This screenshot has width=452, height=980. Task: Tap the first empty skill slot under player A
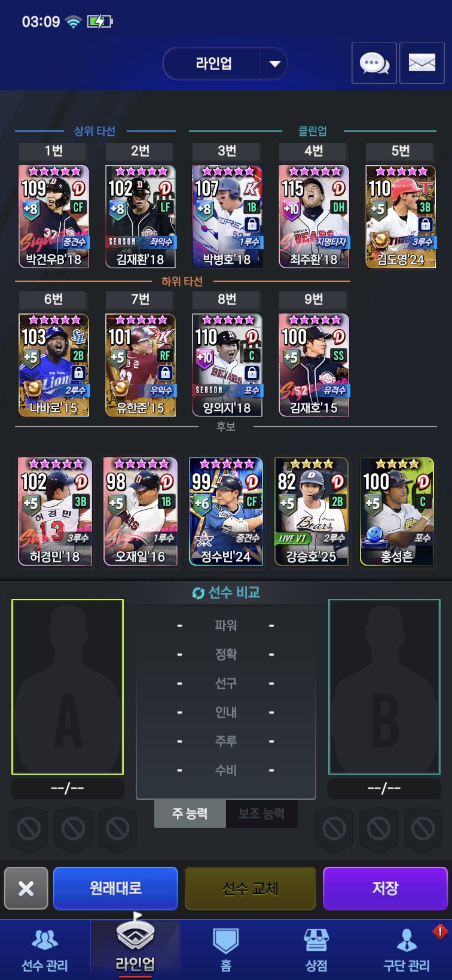click(29, 828)
